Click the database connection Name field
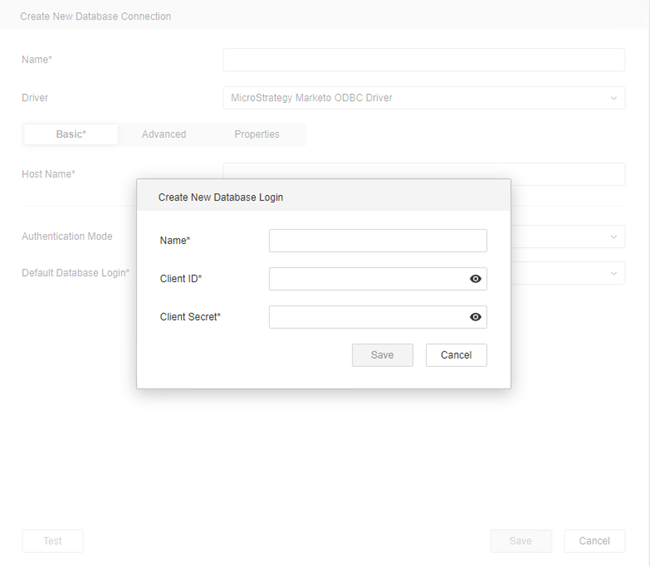The image size is (650, 566). coord(423,60)
